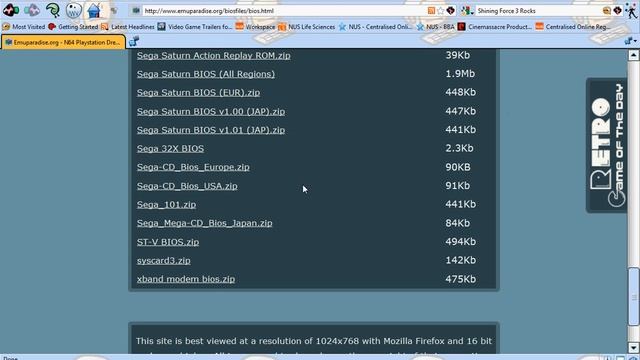Screen dimensions: 640x360
Task: Download Sega Saturn BIOS v1.01 (JAP).zip
Action: pyautogui.click(x=211, y=130)
